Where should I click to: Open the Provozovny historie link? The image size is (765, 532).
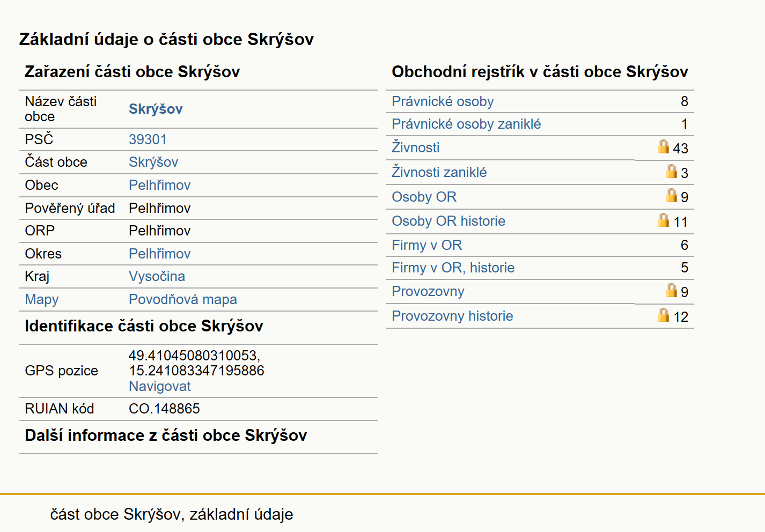coord(452,316)
